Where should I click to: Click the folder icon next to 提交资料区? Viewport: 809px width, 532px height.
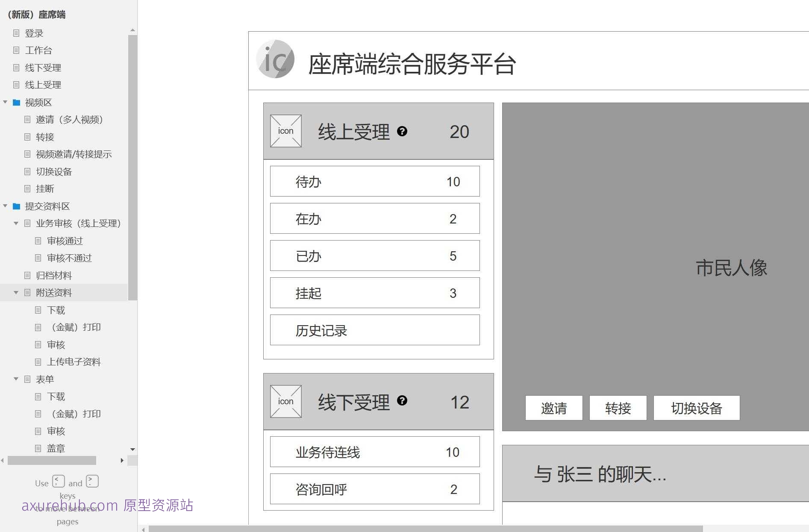pos(16,206)
